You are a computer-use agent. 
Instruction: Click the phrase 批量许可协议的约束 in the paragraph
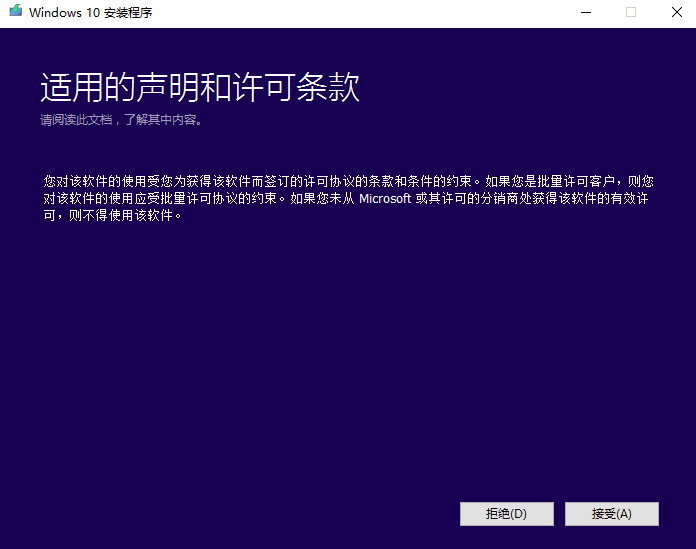(219, 199)
